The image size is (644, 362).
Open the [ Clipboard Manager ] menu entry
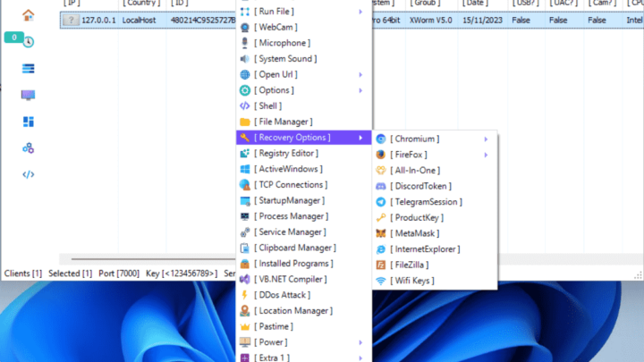pyautogui.click(x=304, y=248)
